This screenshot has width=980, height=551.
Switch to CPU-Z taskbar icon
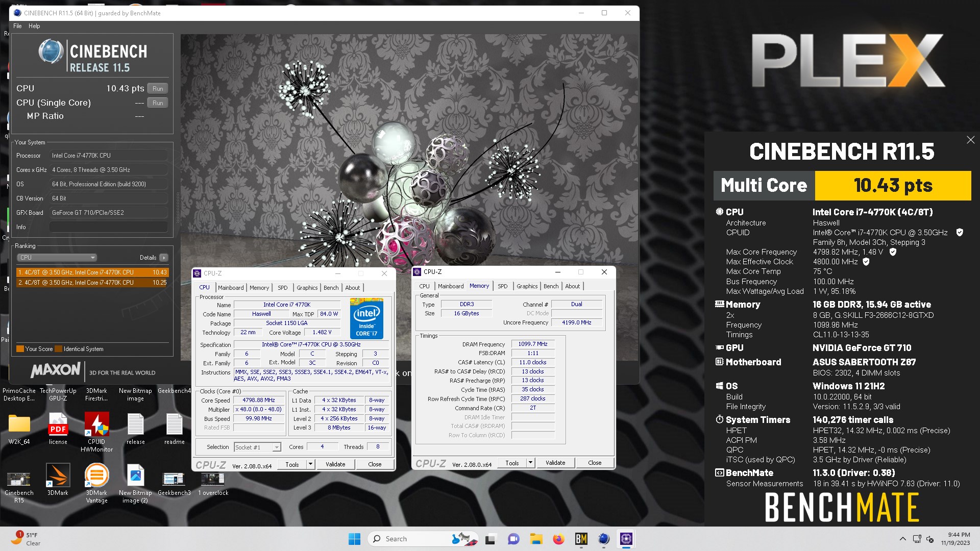(626, 539)
